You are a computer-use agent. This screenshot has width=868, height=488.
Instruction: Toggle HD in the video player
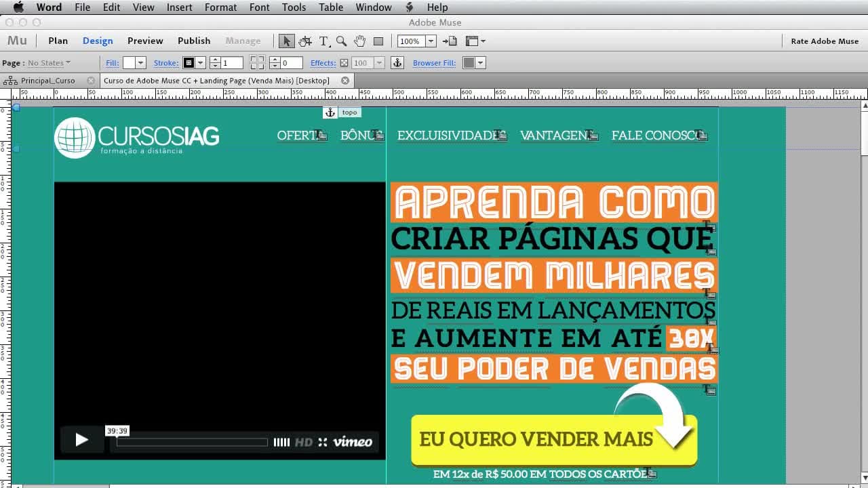point(304,442)
